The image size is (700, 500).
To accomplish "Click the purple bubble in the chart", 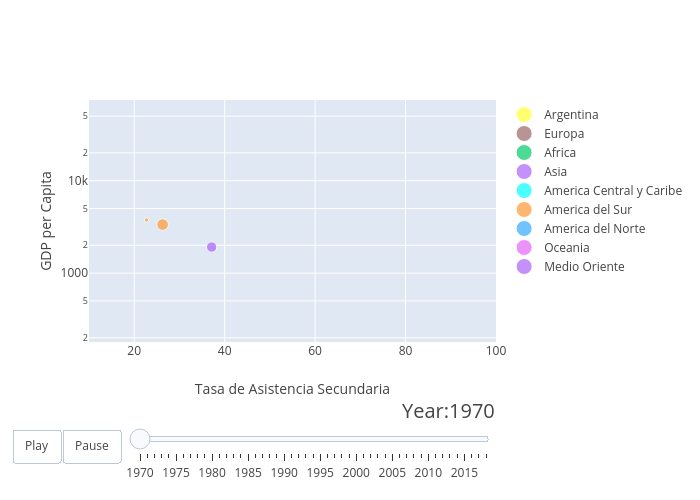I will pyautogui.click(x=211, y=247).
